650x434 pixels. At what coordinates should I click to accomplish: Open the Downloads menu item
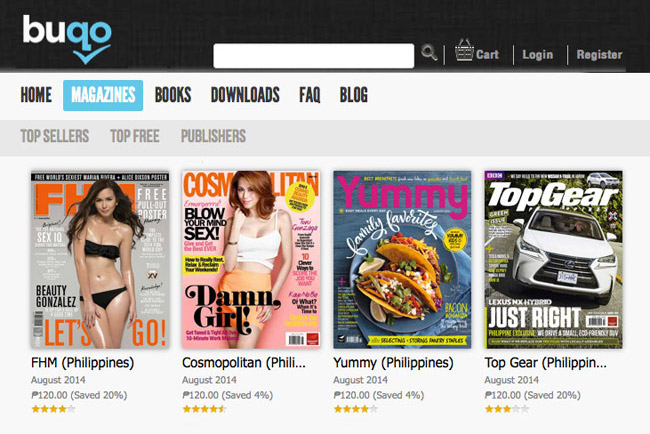245,95
